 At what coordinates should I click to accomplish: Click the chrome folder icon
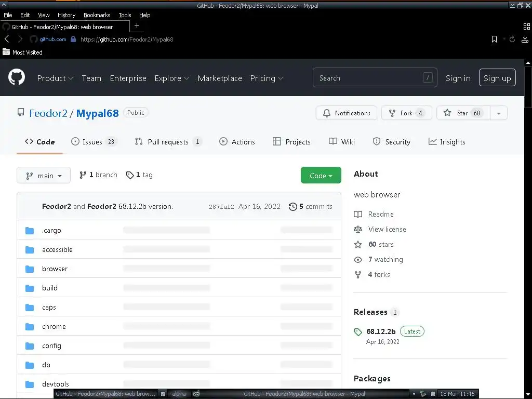[30, 327]
